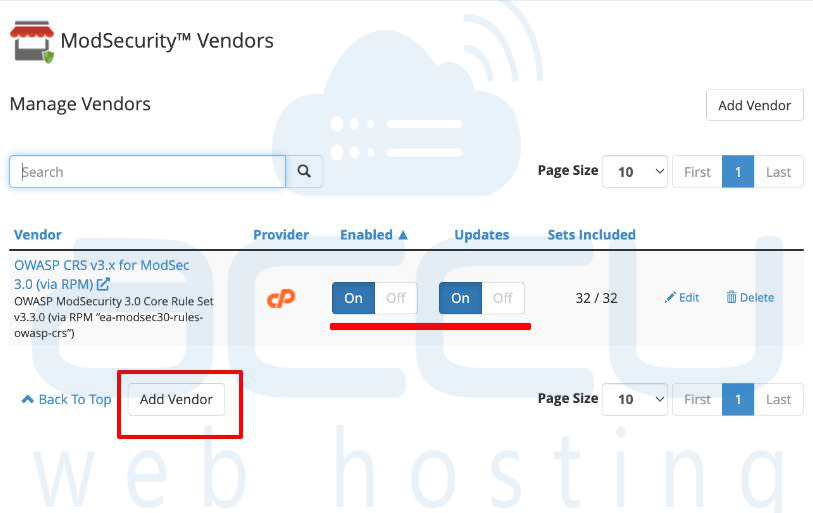This screenshot has height=513, width=813.
Task: Go to Last page in bottom pagination
Action: tap(778, 399)
